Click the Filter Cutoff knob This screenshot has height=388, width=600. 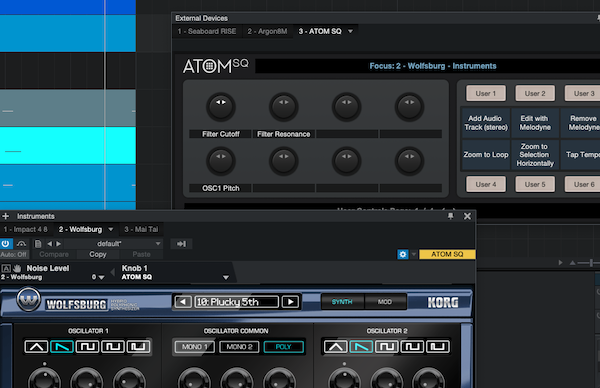tap(221, 107)
